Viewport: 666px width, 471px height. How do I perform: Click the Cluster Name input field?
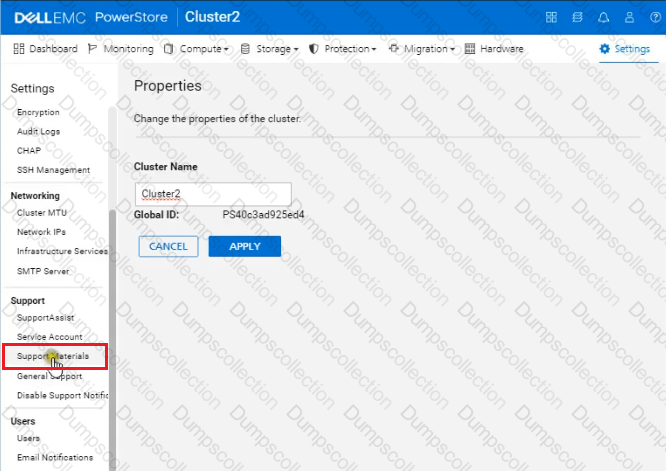coord(212,194)
